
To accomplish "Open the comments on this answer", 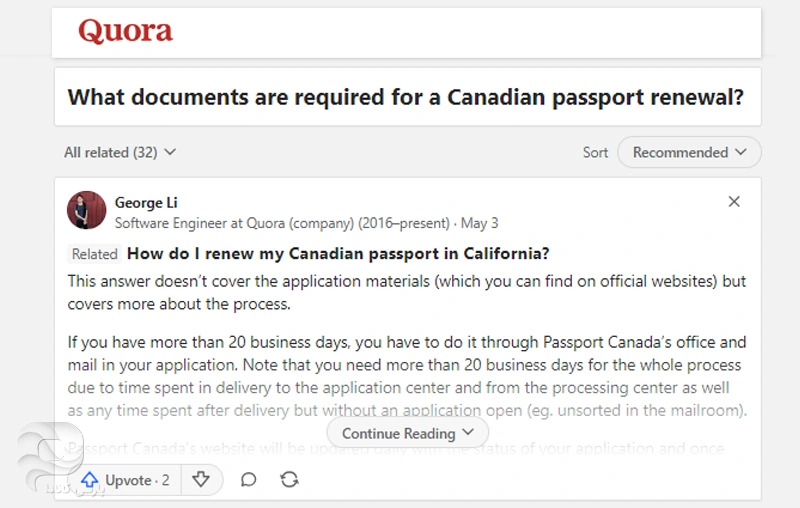I will [248, 480].
